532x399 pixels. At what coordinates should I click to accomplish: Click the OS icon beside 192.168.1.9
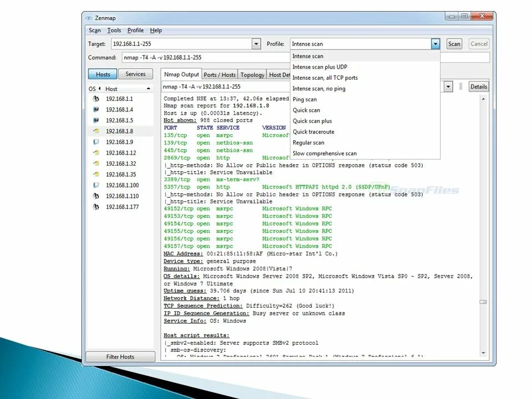point(96,142)
